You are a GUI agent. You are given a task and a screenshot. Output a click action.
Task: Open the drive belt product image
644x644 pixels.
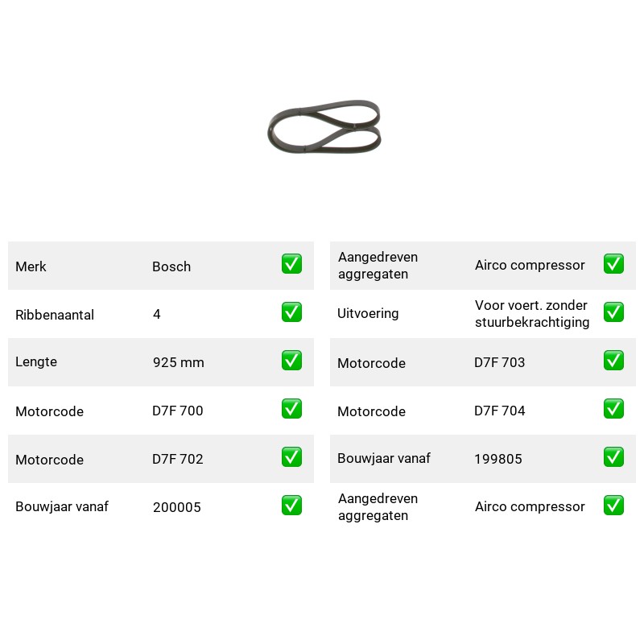(x=324, y=126)
